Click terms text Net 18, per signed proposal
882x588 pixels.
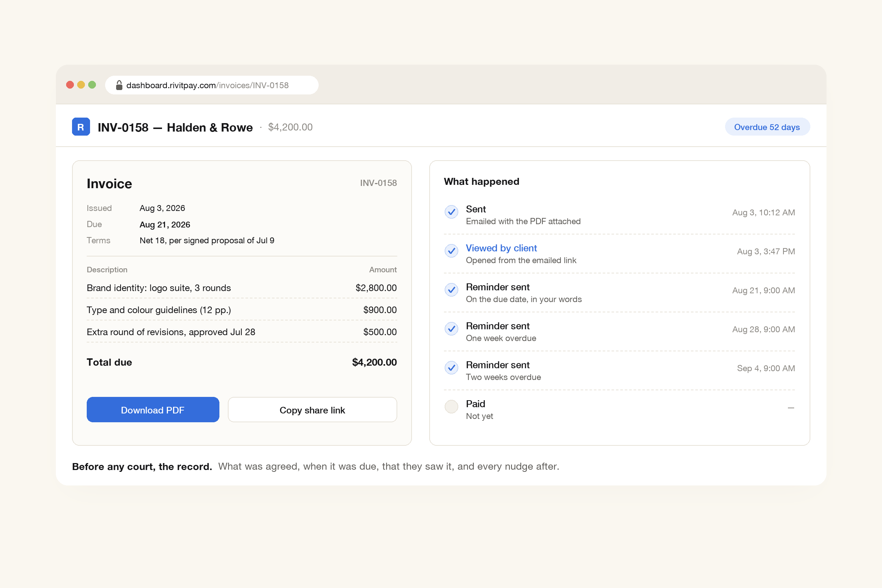tap(207, 240)
